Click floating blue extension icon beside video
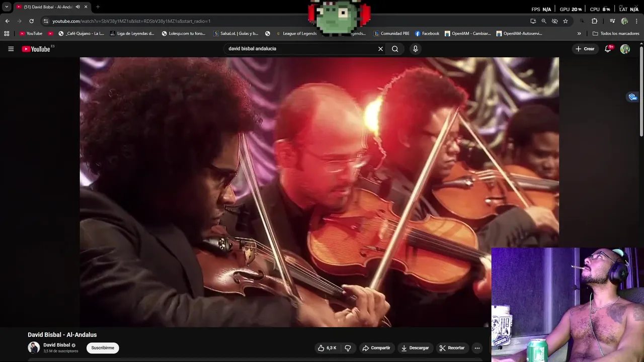The width and height of the screenshot is (644, 362). (x=632, y=97)
